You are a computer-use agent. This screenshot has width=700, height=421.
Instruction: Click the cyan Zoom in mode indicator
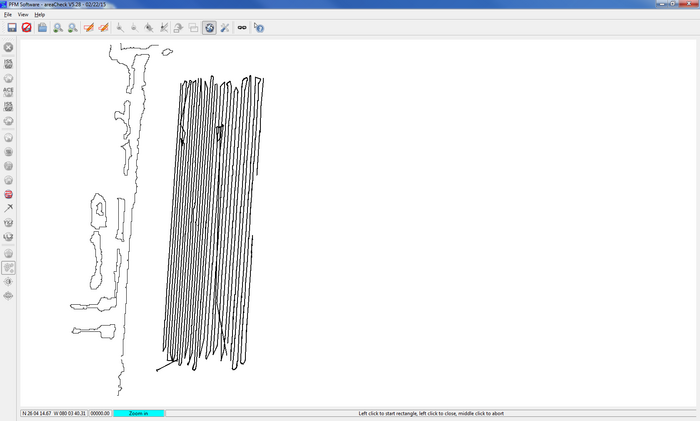point(138,413)
